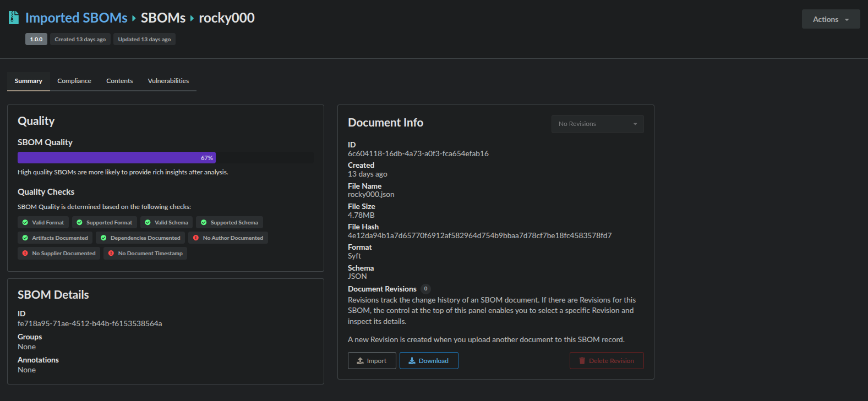Click the trash icon in Delete Revision
The width and height of the screenshot is (868, 401).
582,361
